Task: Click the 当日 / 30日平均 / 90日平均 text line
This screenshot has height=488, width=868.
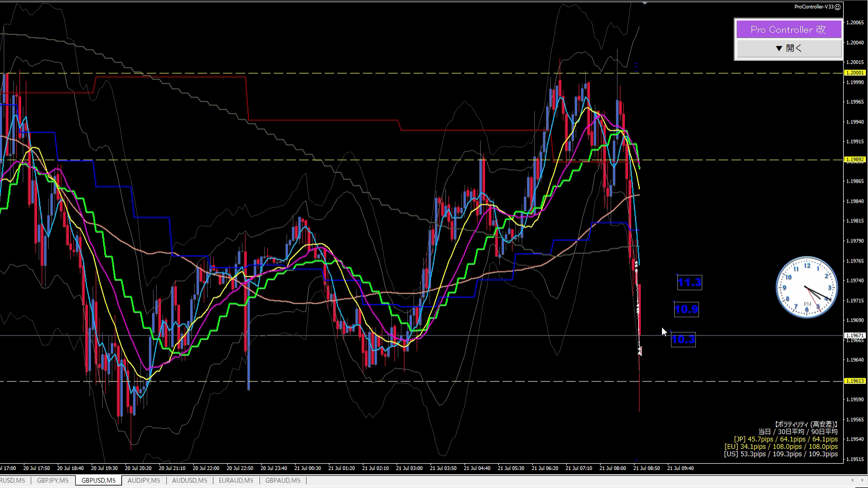Action: tap(798, 432)
